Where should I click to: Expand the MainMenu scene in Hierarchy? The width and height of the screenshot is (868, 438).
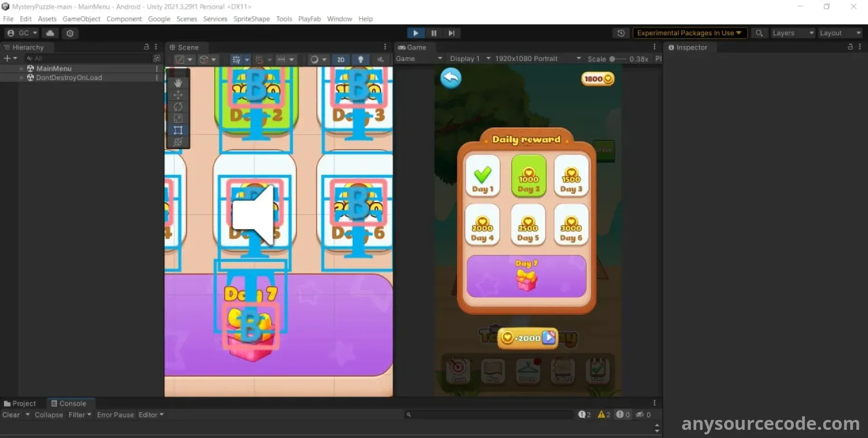click(21, 69)
